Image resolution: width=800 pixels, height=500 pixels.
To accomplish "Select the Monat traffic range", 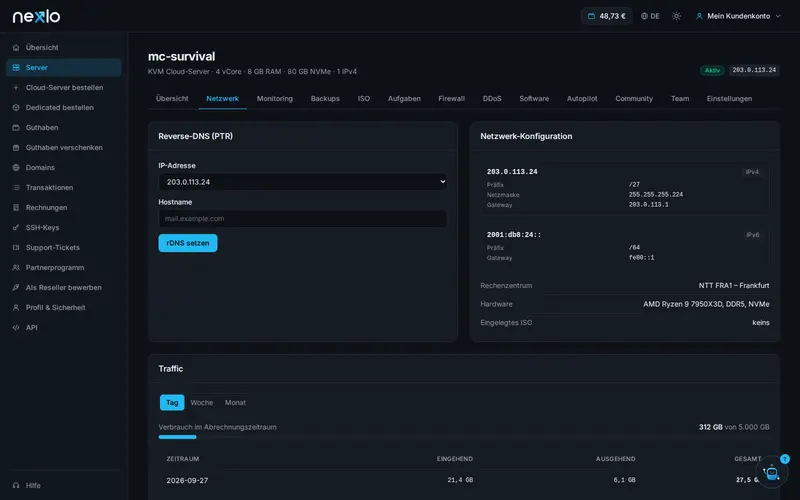I will 235,403.
